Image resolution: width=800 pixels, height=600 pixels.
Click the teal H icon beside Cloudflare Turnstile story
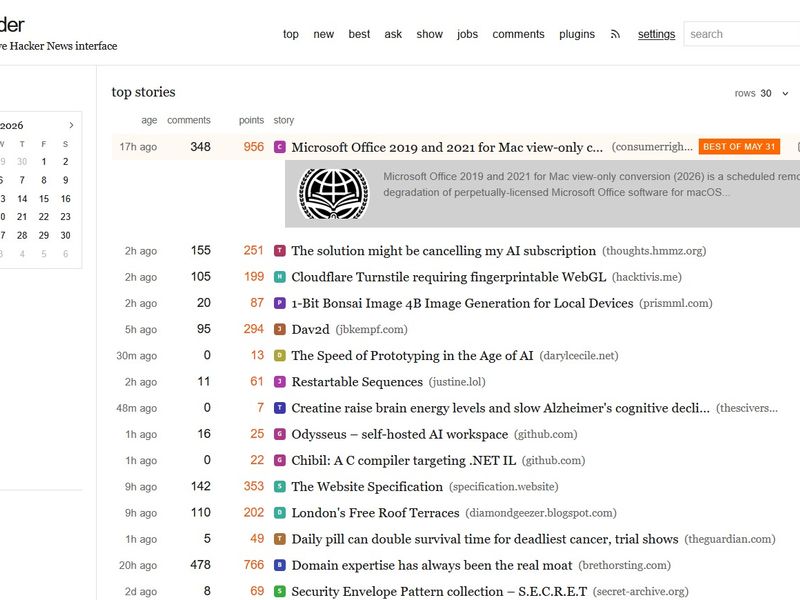[280, 277]
